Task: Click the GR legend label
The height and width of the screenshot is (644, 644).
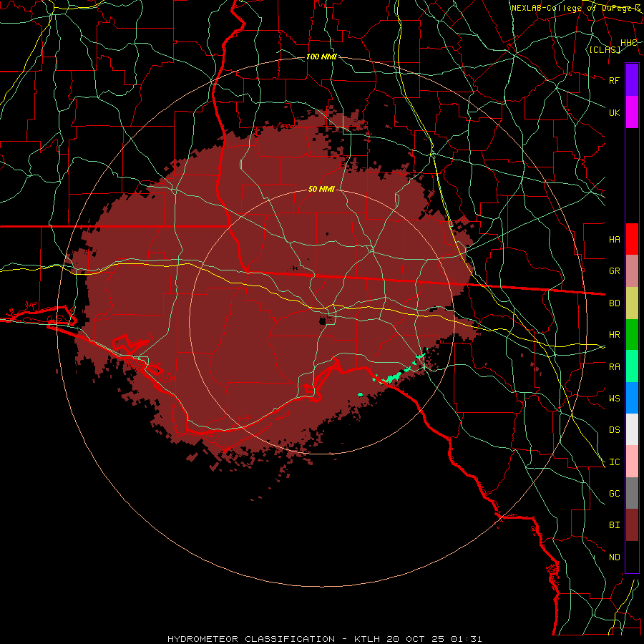Action: tap(615, 271)
